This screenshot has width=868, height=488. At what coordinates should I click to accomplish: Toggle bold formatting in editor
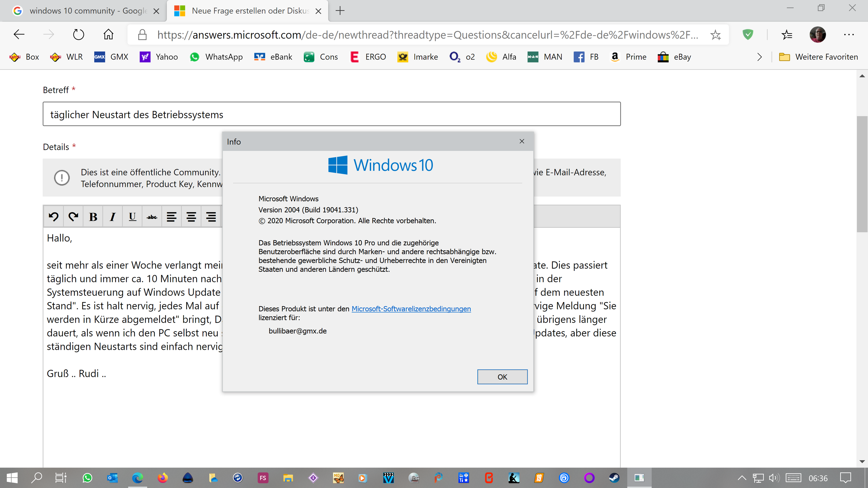(x=93, y=217)
